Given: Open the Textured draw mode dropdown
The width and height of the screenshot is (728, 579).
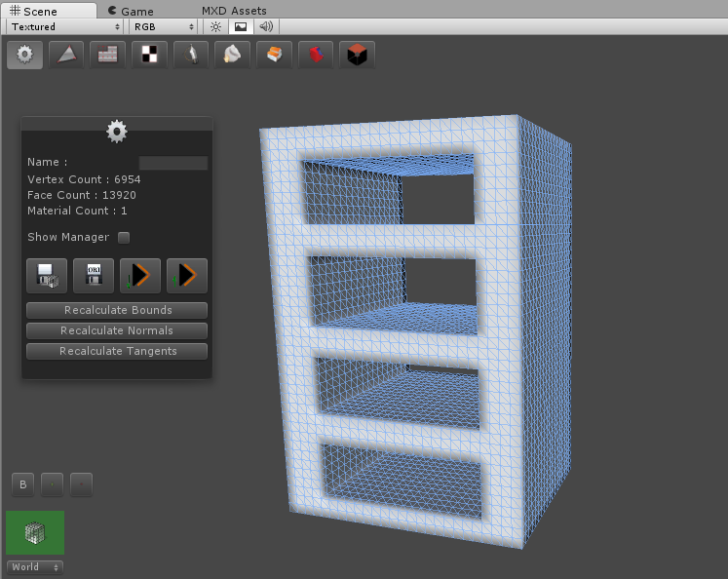Looking at the screenshot, I should (x=64, y=27).
